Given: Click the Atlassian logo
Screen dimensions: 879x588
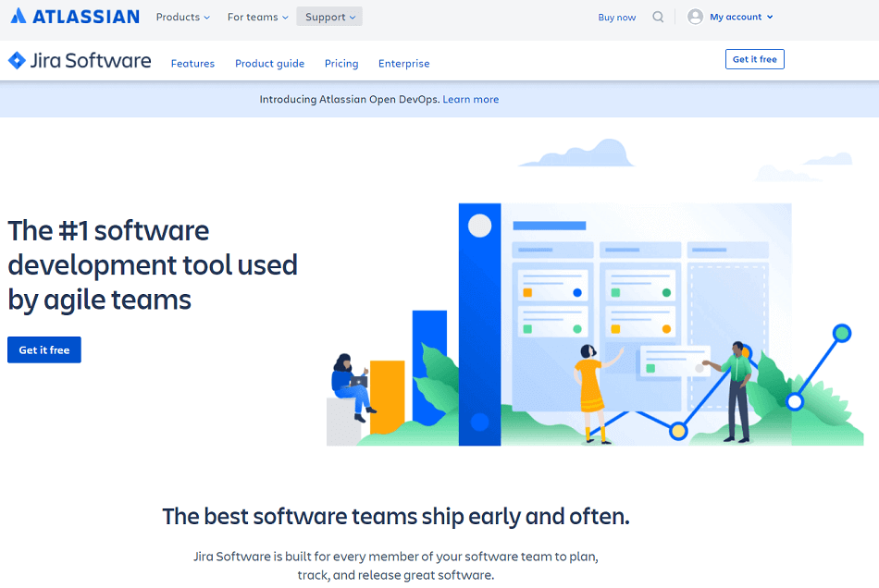Looking at the screenshot, I should click(75, 17).
